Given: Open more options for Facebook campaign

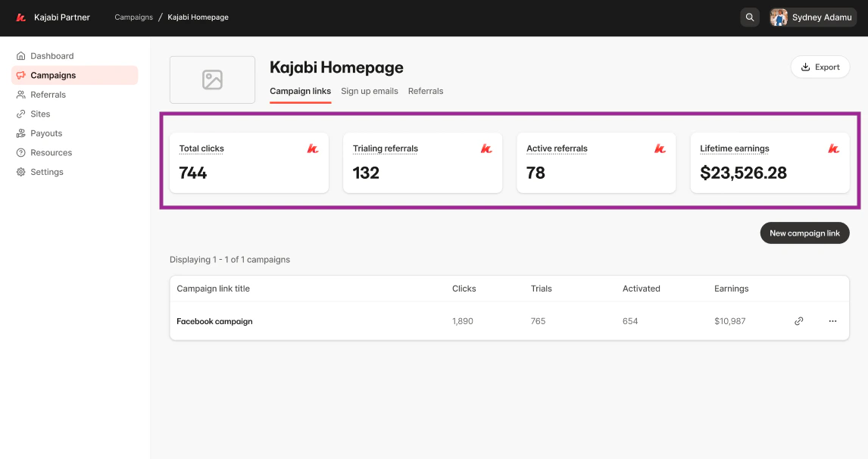Looking at the screenshot, I should (x=832, y=321).
